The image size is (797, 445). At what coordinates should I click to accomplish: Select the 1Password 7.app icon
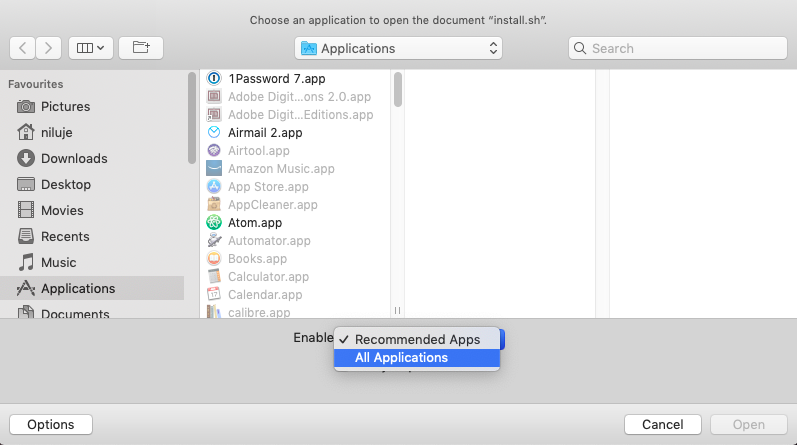click(x=214, y=78)
